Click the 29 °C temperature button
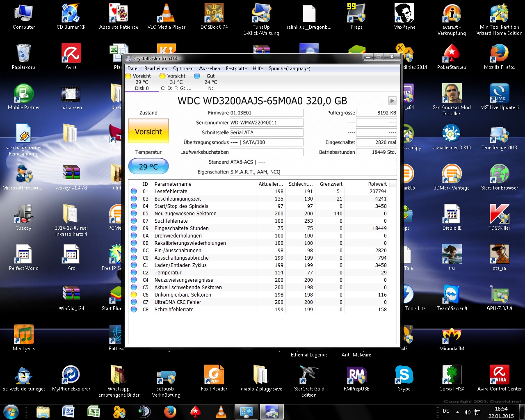The width and height of the screenshot is (525, 420). point(148,167)
